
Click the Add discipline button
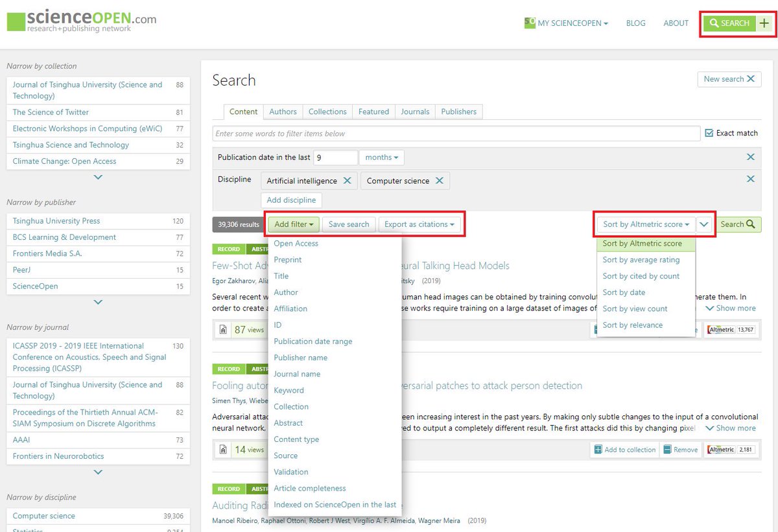pyautogui.click(x=292, y=200)
